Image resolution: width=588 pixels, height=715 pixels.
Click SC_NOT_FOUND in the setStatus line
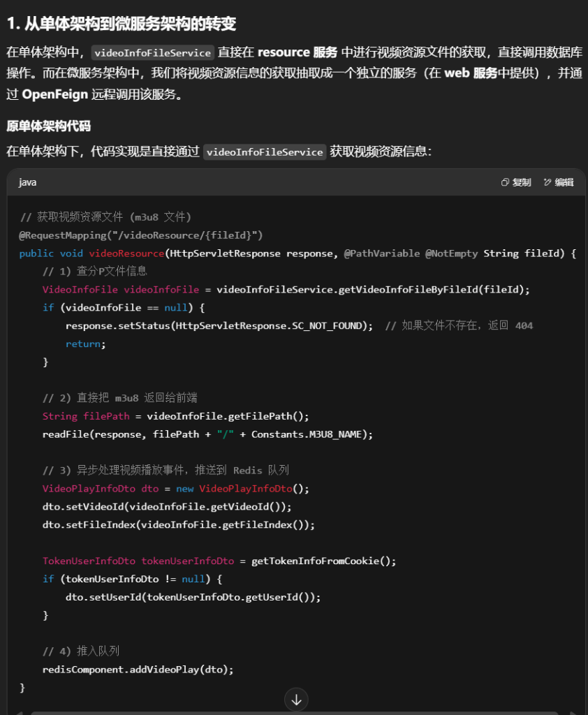[x=328, y=325]
